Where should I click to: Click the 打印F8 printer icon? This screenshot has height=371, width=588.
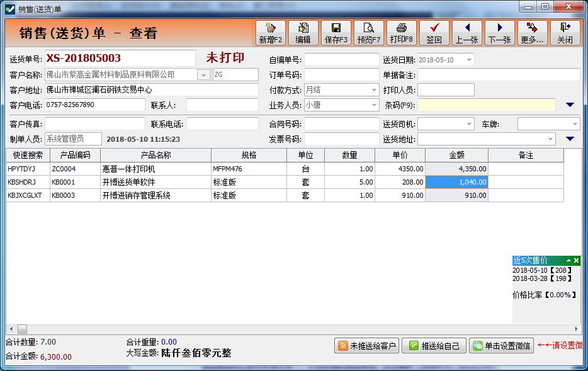pyautogui.click(x=401, y=33)
